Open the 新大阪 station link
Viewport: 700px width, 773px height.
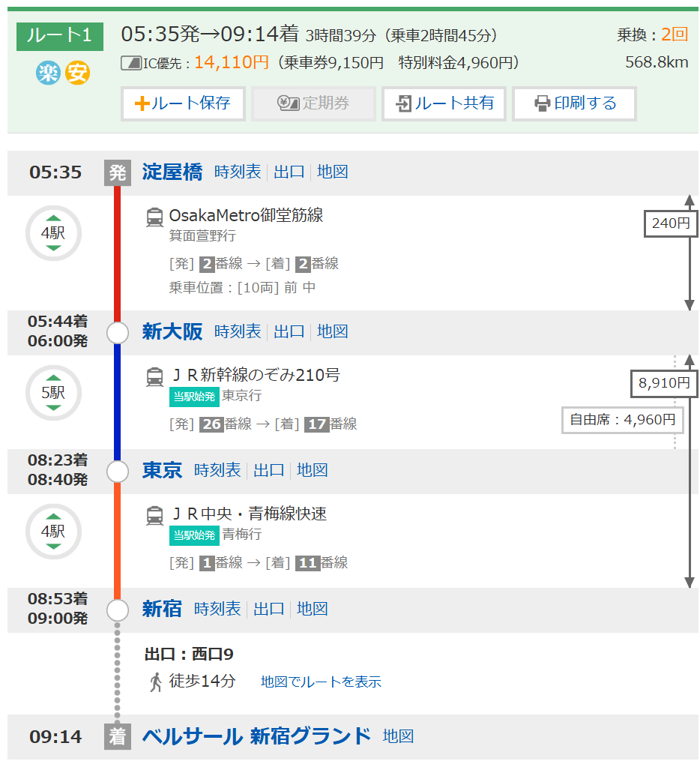[172, 332]
